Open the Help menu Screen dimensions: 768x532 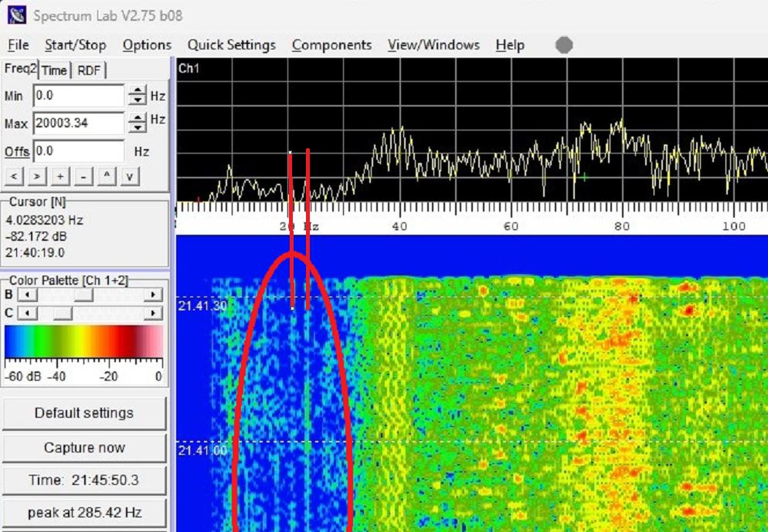(510, 45)
